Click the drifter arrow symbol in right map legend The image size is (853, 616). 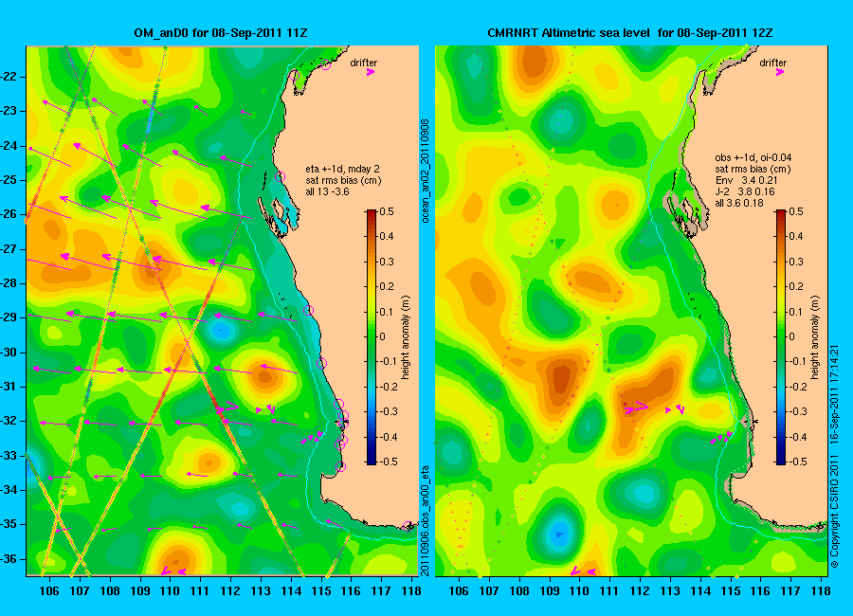780,72
